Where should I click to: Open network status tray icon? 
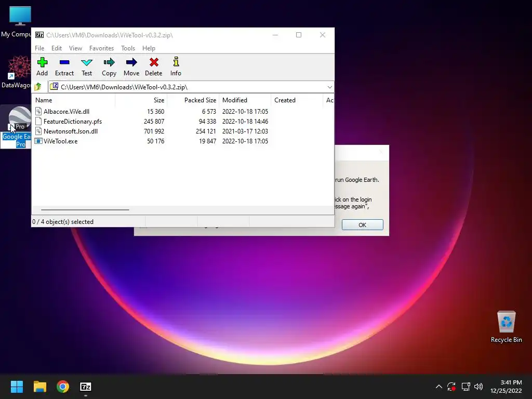(466, 387)
